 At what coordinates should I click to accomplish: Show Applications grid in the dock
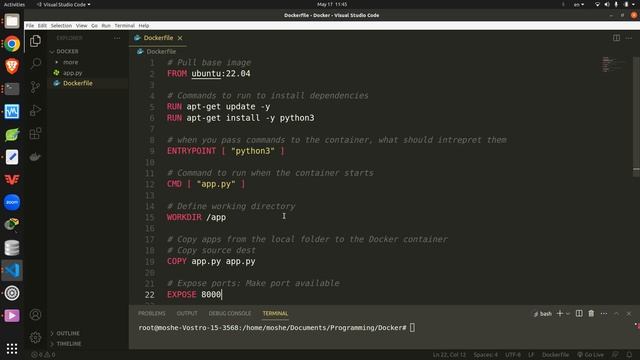point(12,348)
